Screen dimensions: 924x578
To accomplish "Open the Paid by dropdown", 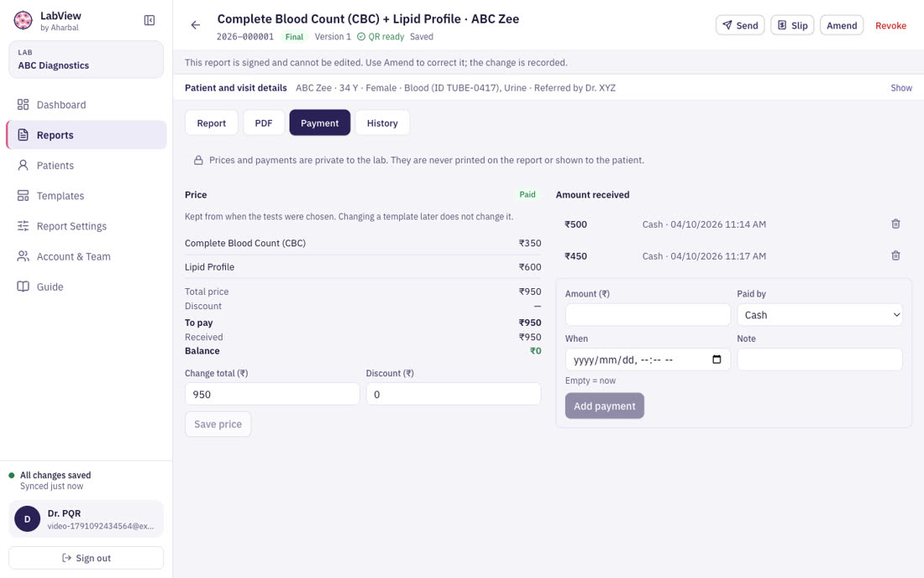I will pos(820,315).
